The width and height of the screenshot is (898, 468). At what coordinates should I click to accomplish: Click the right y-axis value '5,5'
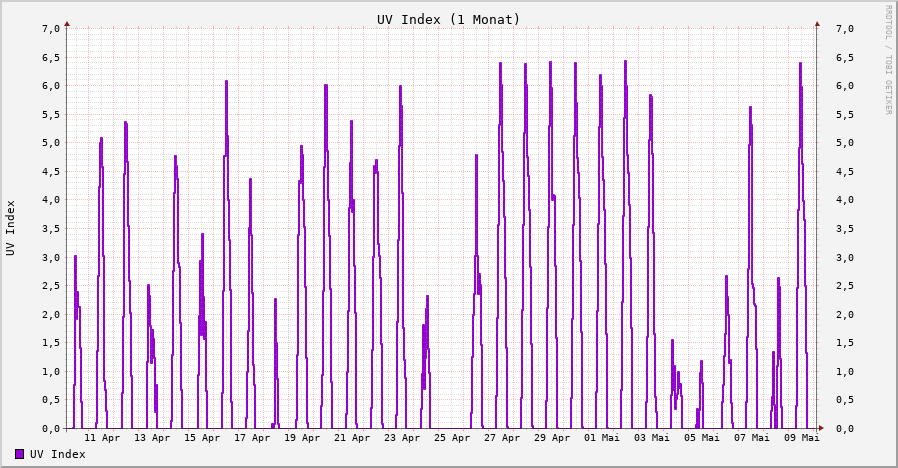[x=845, y=115]
